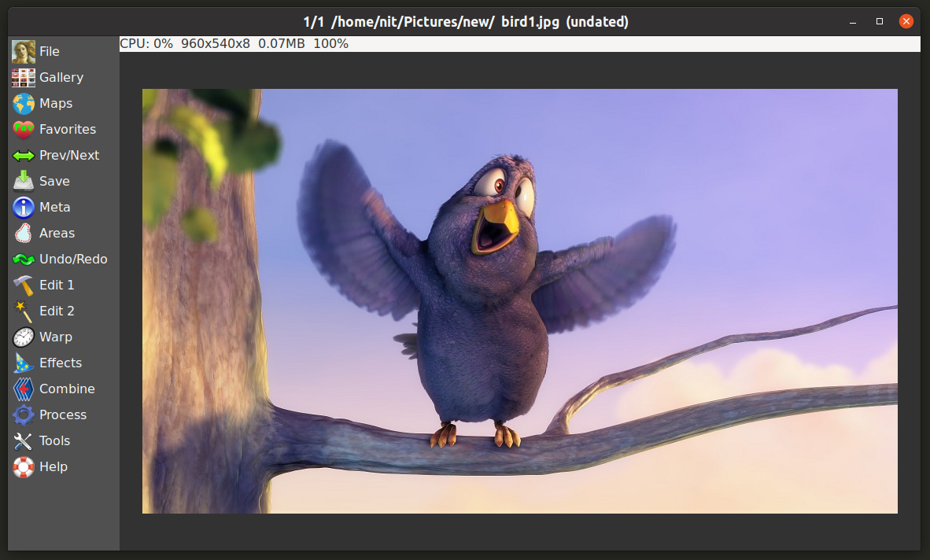Open the Warp menu label
Screen dimensions: 930x560
[x=56, y=337]
